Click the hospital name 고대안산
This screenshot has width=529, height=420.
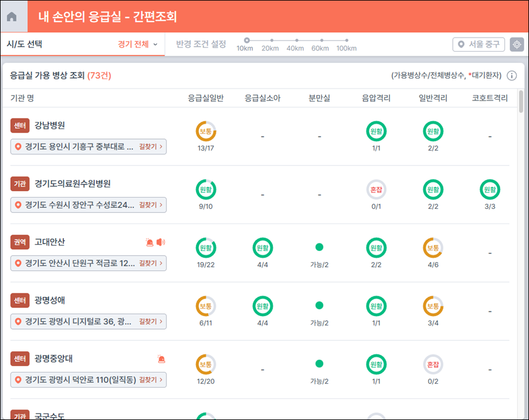tap(50, 242)
